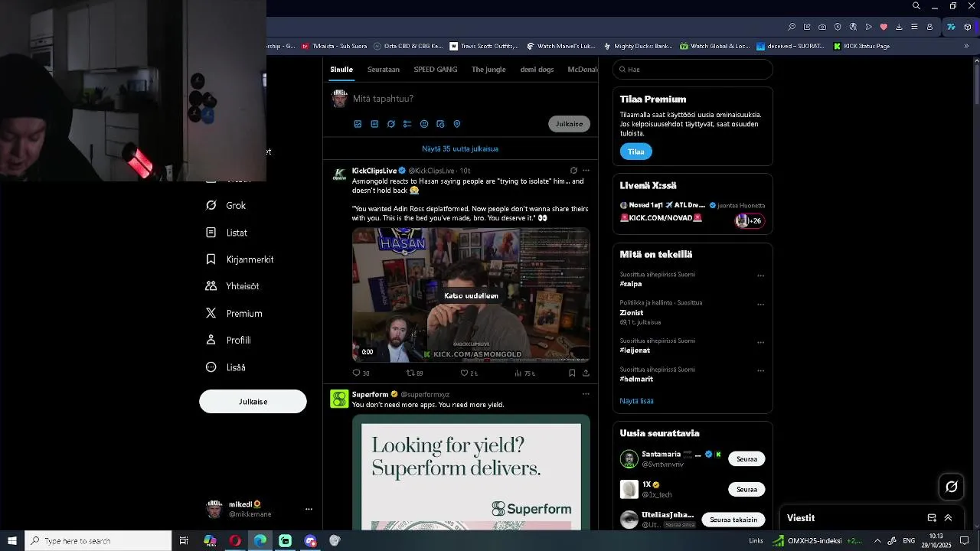Click Näytä 35 uutta julkaisua

(460, 148)
